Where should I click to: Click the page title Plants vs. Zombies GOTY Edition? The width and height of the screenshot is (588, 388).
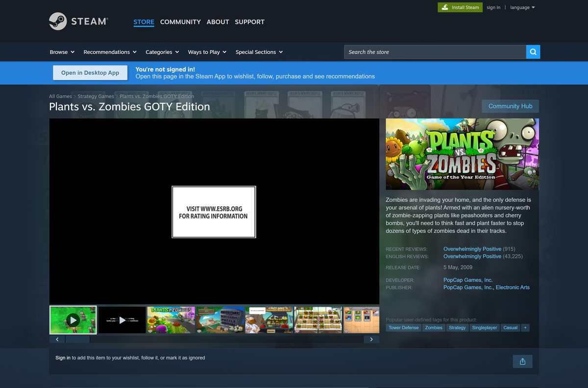point(129,107)
